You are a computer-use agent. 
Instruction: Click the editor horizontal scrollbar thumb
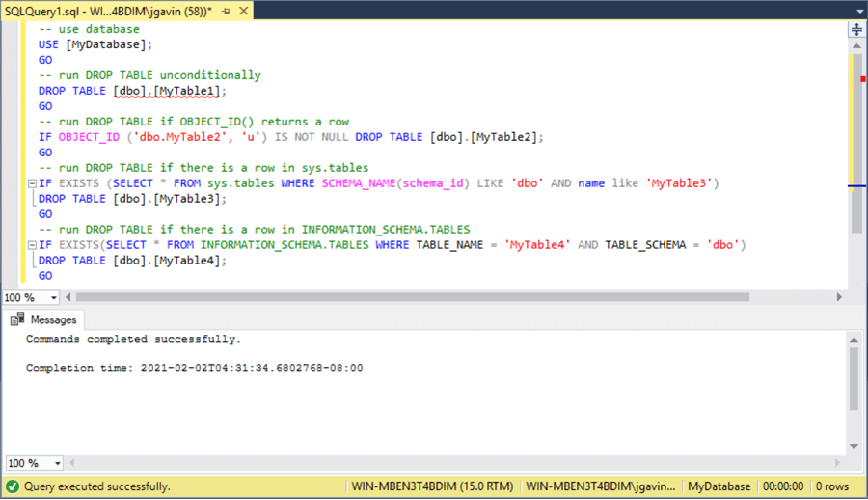tap(413, 297)
